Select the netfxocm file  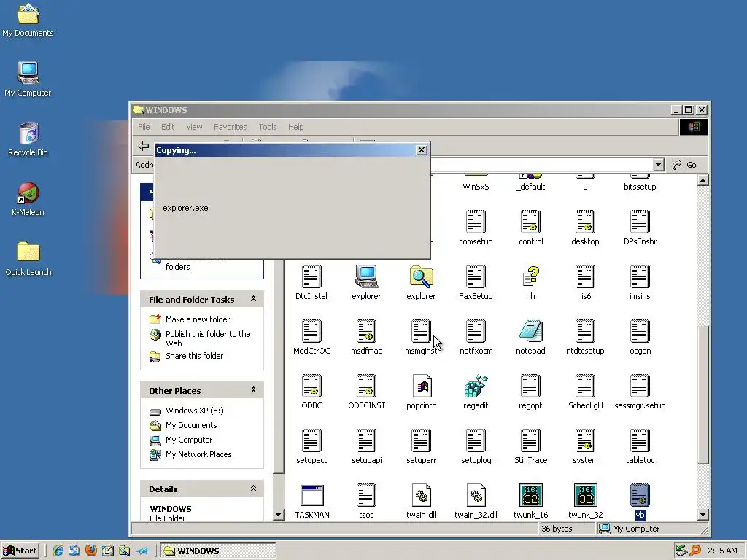pos(476,337)
